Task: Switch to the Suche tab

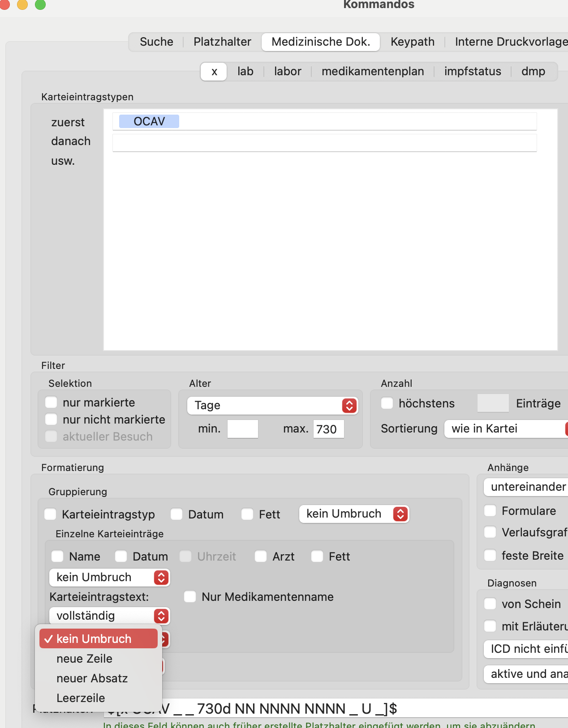Action: [x=156, y=42]
